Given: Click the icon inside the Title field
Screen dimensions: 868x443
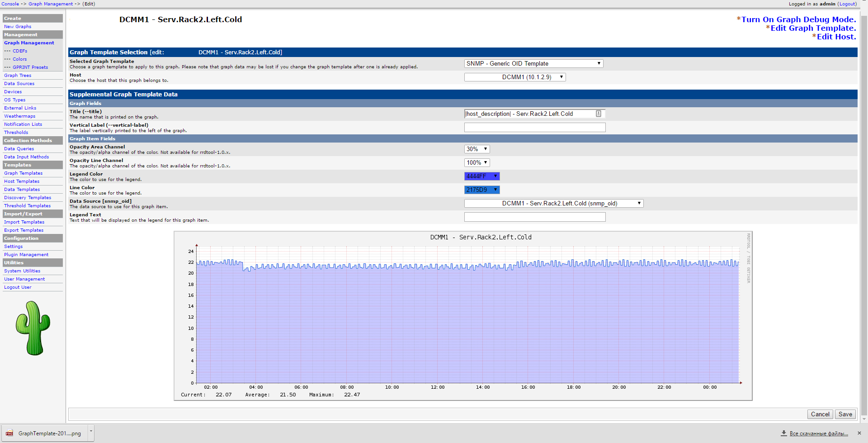Looking at the screenshot, I should coord(598,114).
